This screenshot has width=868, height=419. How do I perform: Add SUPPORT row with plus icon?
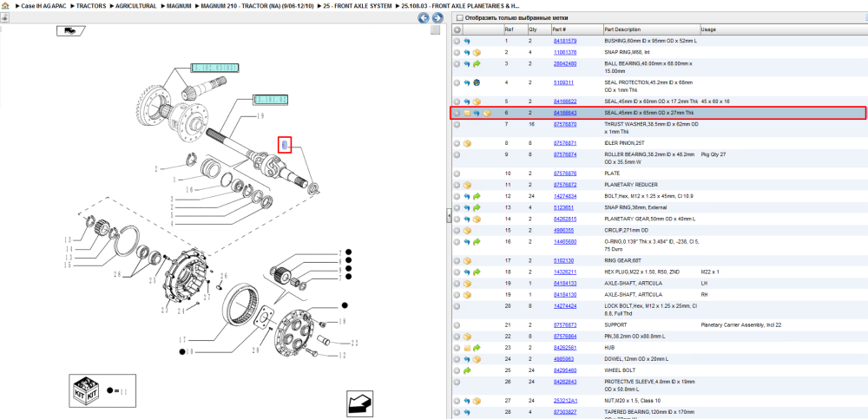(457, 325)
